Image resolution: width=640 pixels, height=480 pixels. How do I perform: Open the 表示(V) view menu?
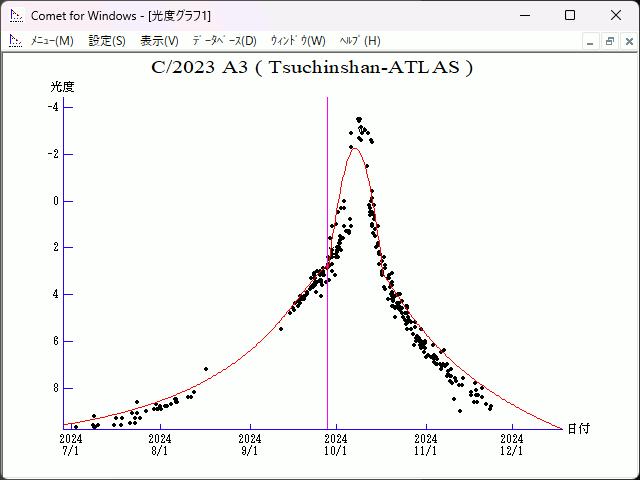click(x=159, y=41)
